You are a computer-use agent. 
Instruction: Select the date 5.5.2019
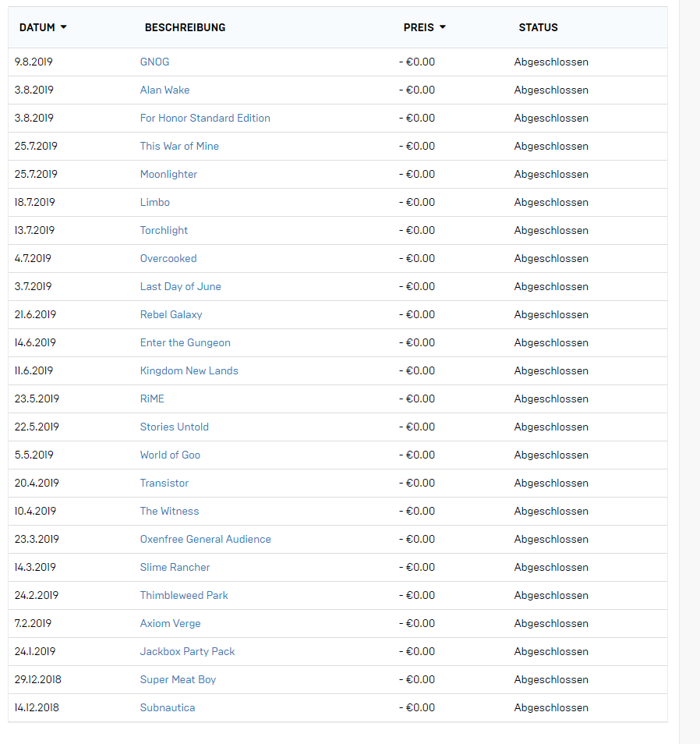pos(34,455)
